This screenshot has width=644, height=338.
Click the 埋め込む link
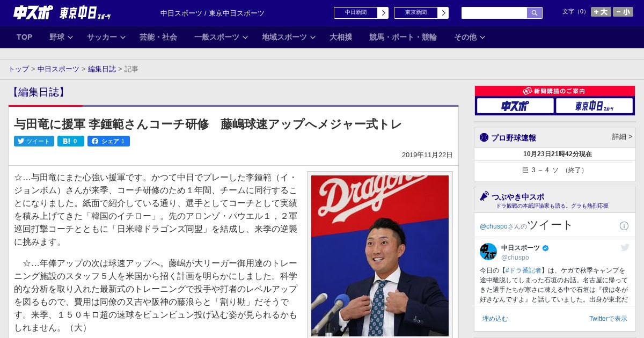(495, 319)
